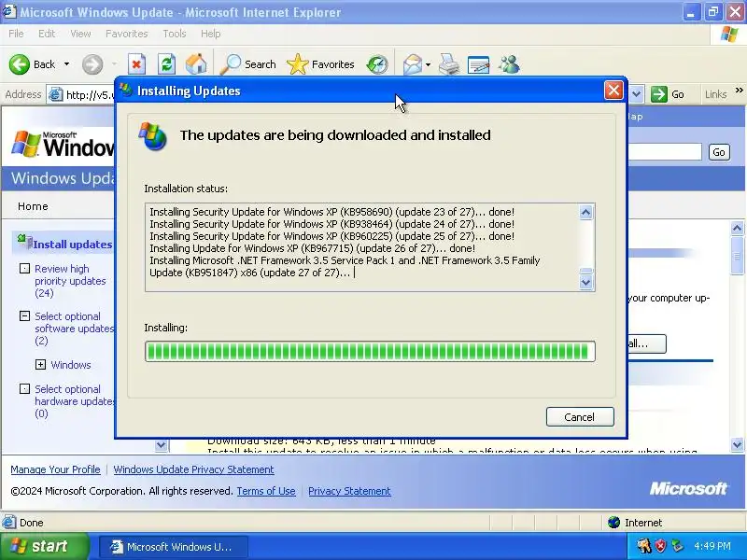The image size is (747, 560).
Task: Close the Installing Updates dialog
Action: [x=613, y=90]
